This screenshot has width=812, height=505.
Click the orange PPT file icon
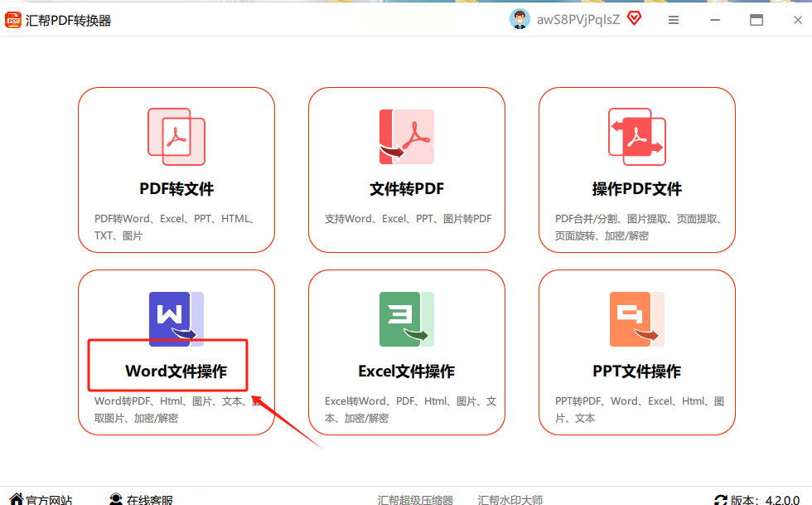coord(637,319)
